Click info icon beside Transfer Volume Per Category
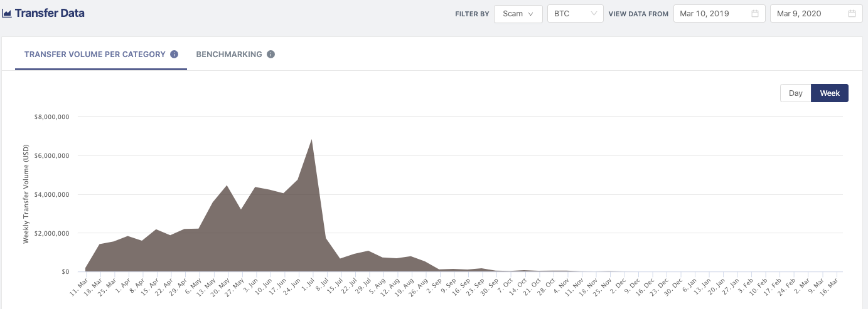The height and width of the screenshot is (309, 868). pos(174,55)
